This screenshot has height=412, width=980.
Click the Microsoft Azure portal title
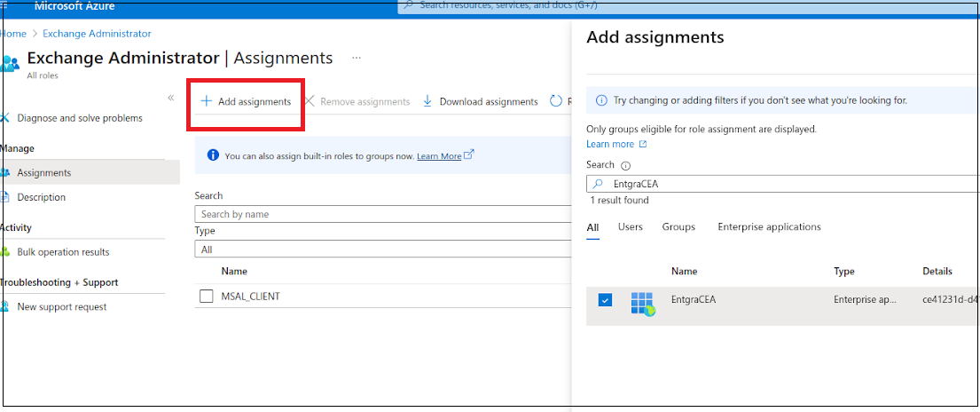(x=74, y=7)
